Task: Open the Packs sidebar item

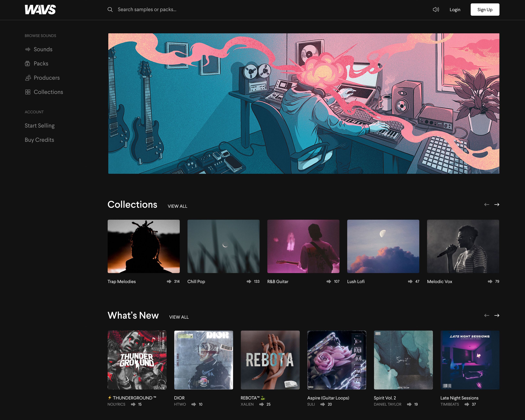Action: (x=41, y=64)
